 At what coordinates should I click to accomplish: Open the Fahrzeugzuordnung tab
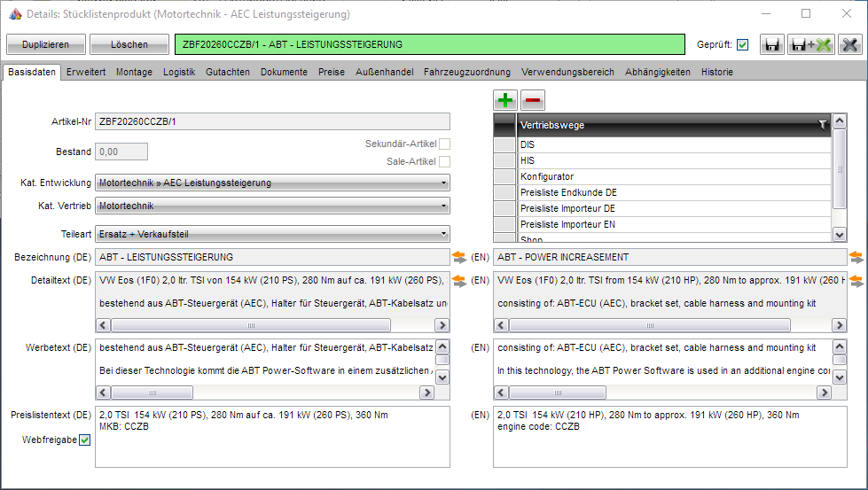[467, 72]
